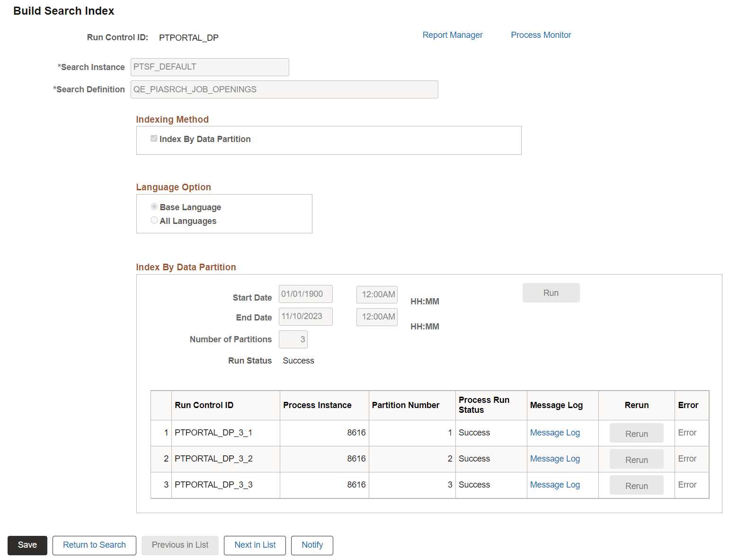This screenshot has height=560, width=729.
Task: Select the Base Language option
Action: [154, 206]
